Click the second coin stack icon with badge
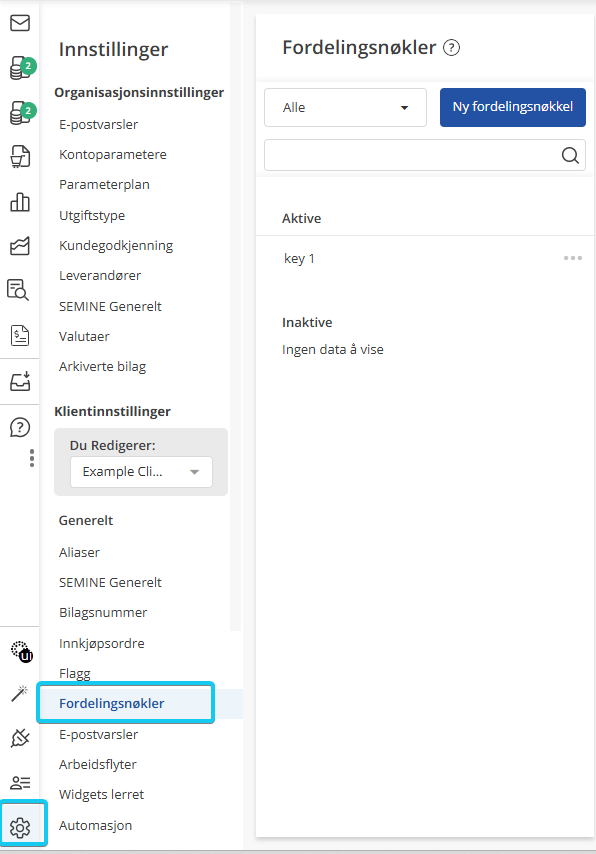 pyautogui.click(x=22, y=113)
